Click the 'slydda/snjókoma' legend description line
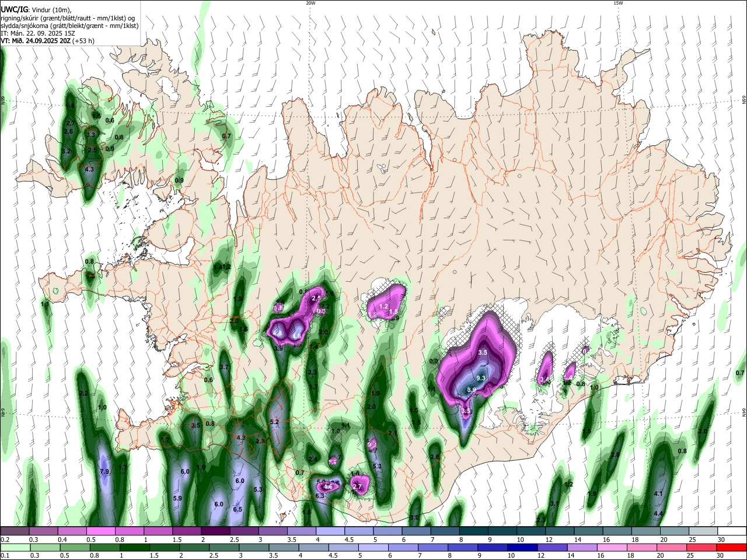Viewport: 747px width, 560px height. coord(69,26)
